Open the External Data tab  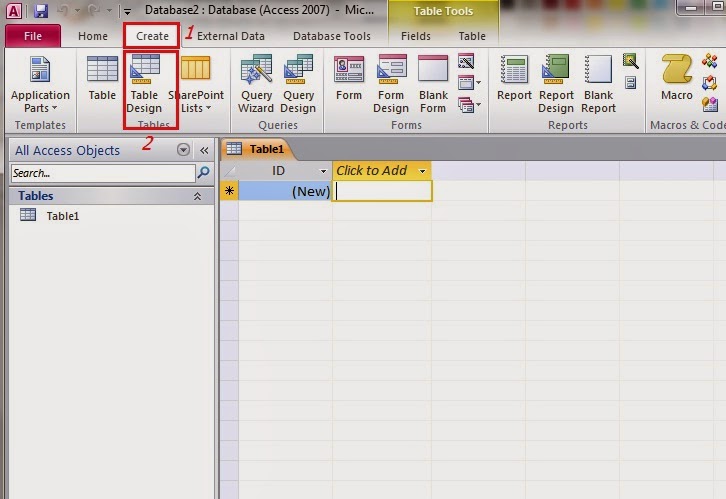pos(231,36)
